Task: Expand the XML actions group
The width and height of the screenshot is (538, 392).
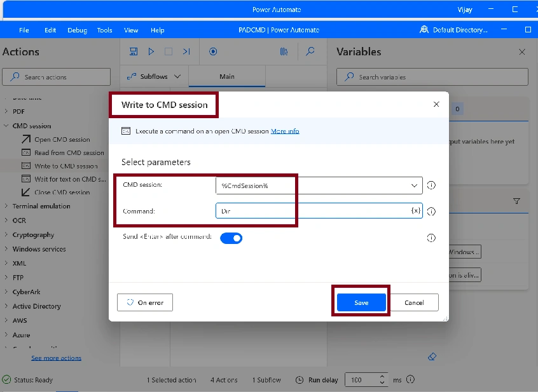Action: click(x=6, y=263)
